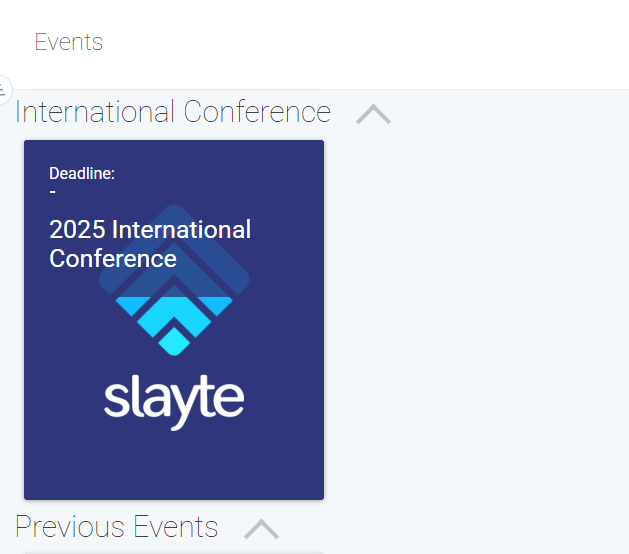629x554 pixels.
Task: Click the Previous Events section heading
Action: tap(116, 526)
